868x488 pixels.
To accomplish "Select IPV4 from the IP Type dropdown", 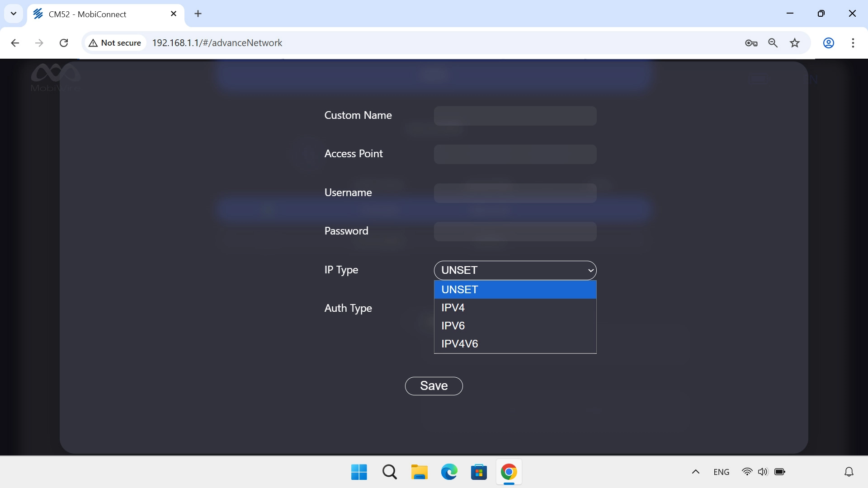I will (453, 308).
